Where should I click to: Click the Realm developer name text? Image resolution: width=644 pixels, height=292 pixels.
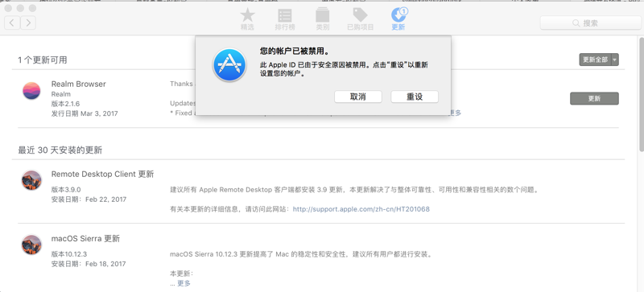coord(61,94)
